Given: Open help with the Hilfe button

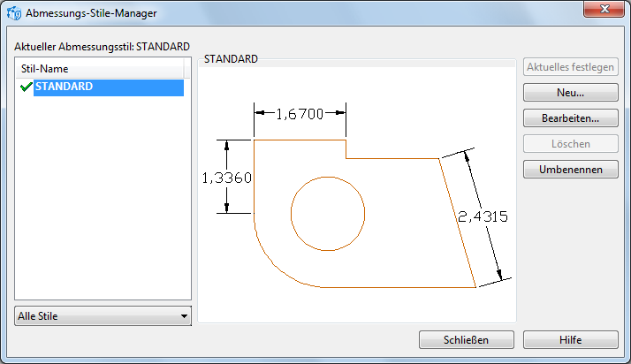Looking at the screenshot, I should tap(570, 339).
